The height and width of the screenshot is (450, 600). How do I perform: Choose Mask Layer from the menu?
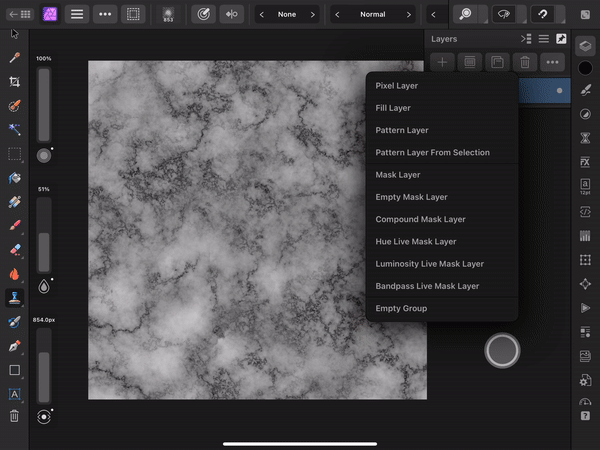442,175
